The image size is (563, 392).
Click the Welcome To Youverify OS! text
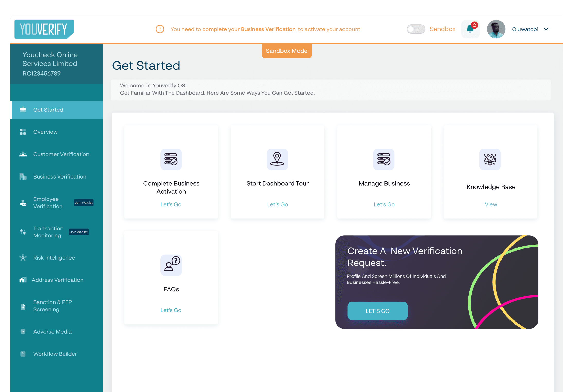tap(153, 85)
